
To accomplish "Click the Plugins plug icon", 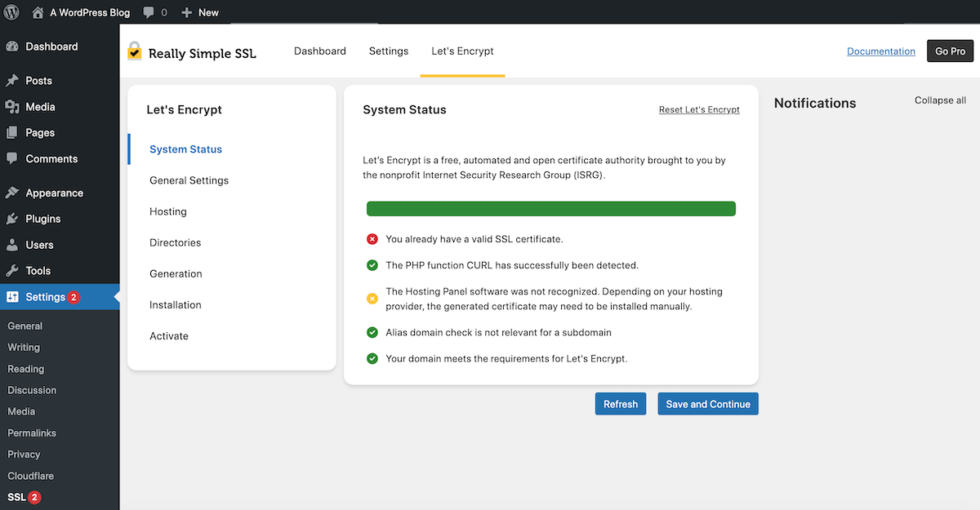I will pos(12,220).
